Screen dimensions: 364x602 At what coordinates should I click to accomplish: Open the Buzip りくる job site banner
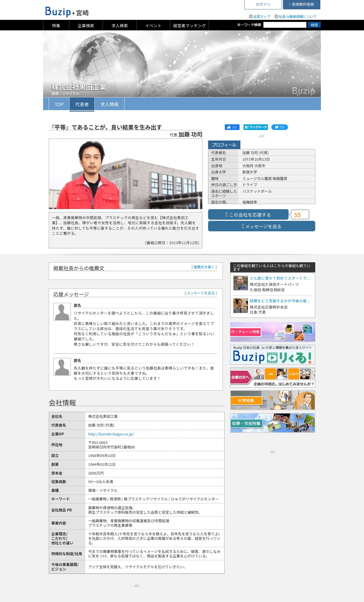pyautogui.click(x=273, y=355)
